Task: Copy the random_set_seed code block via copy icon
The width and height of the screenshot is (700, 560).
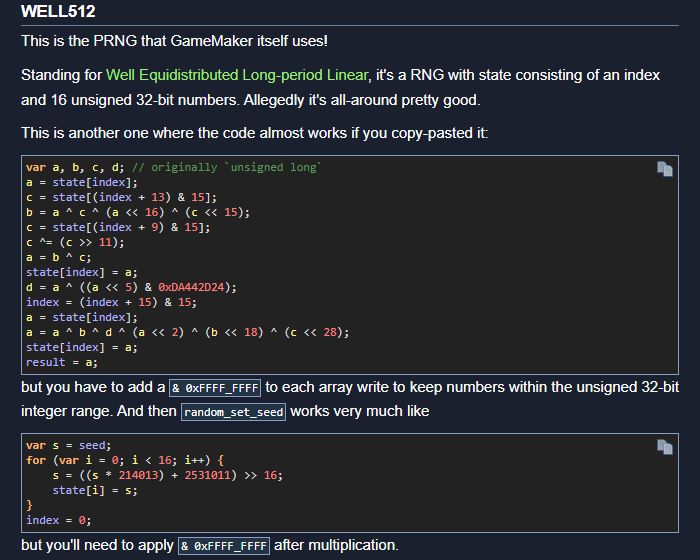Action: (x=665, y=447)
